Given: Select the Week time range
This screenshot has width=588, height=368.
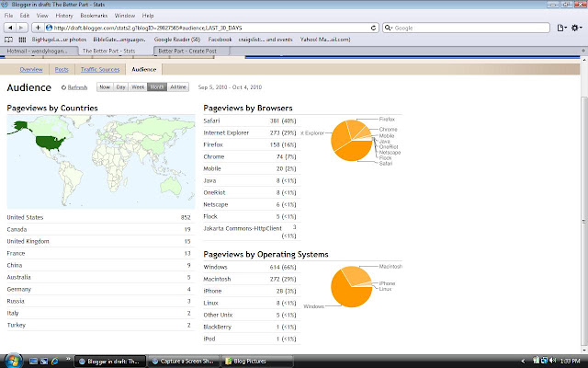Looking at the screenshot, I should pos(138,87).
